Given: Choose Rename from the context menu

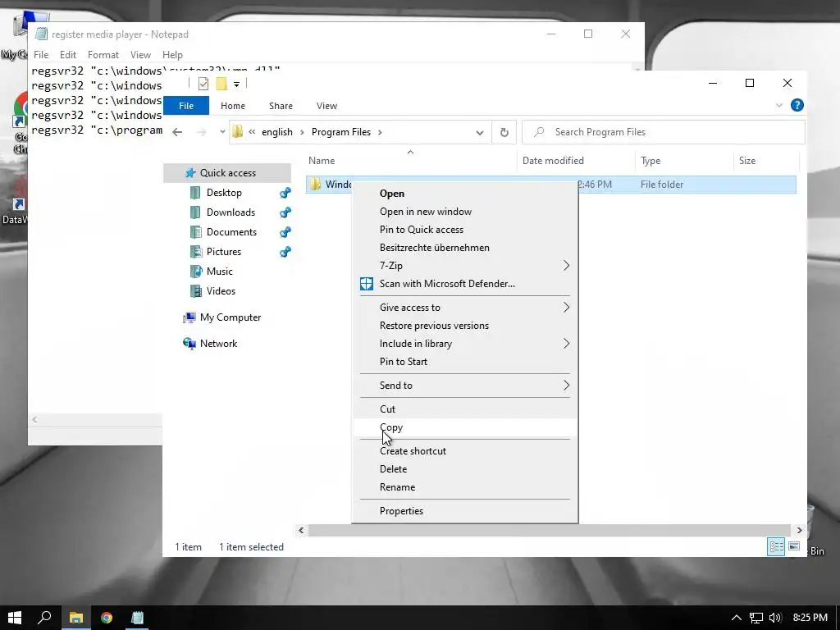Looking at the screenshot, I should 464,487.
